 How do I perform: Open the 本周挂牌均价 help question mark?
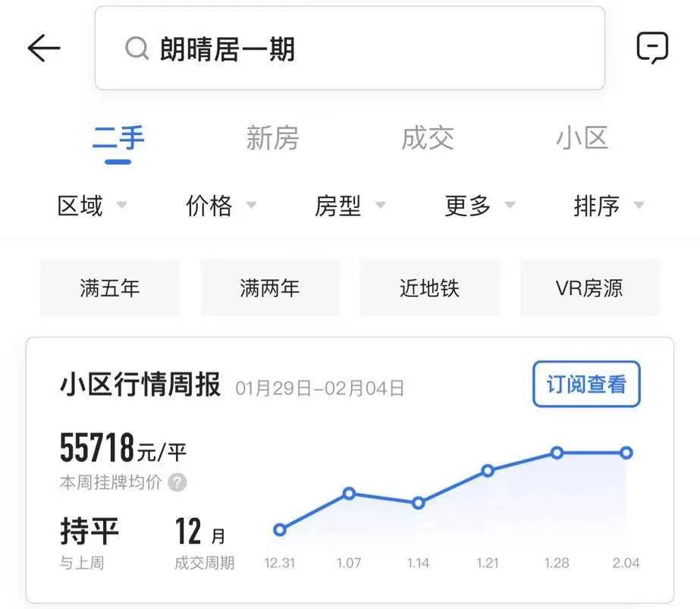click(177, 483)
